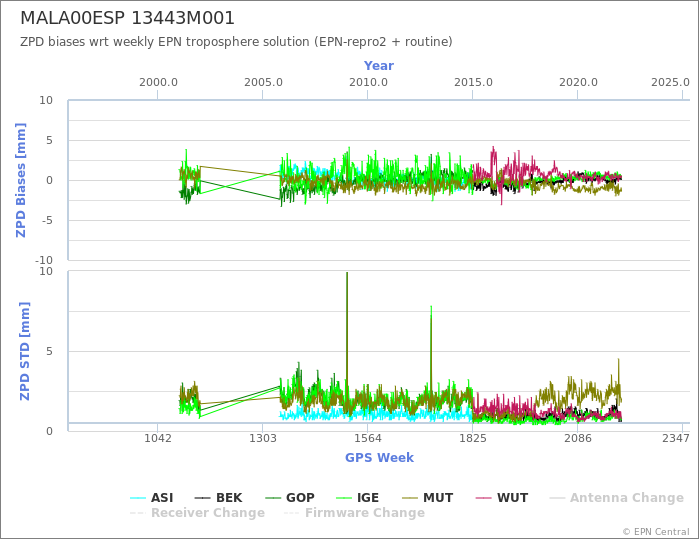This screenshot has width=700, height=540.
Task: Hide the GOP series via legend
Action: 290,498
